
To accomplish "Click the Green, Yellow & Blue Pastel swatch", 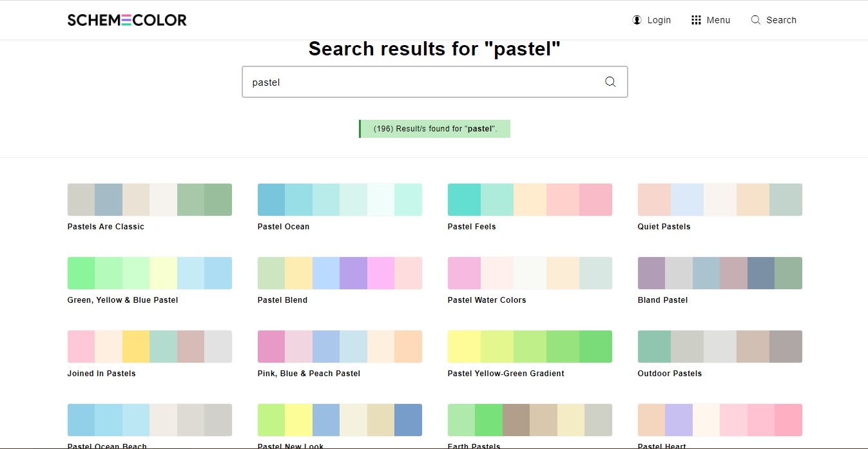I will (149, 273).
